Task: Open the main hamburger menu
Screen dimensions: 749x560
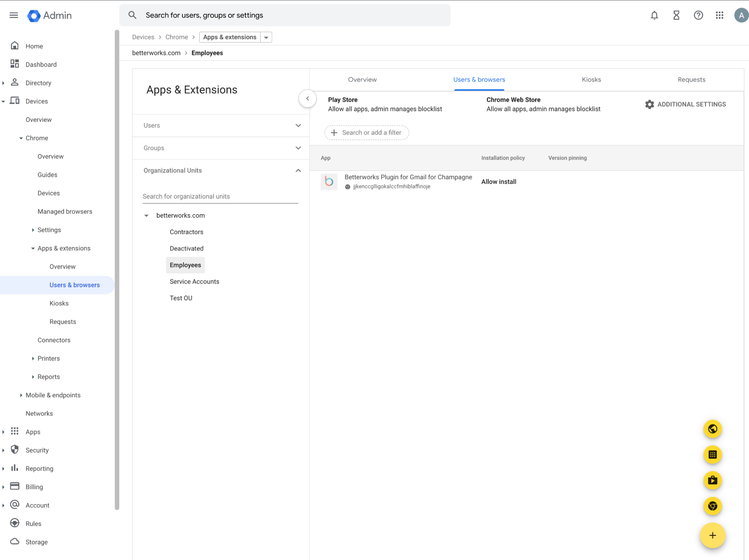Action: [13, 15]
